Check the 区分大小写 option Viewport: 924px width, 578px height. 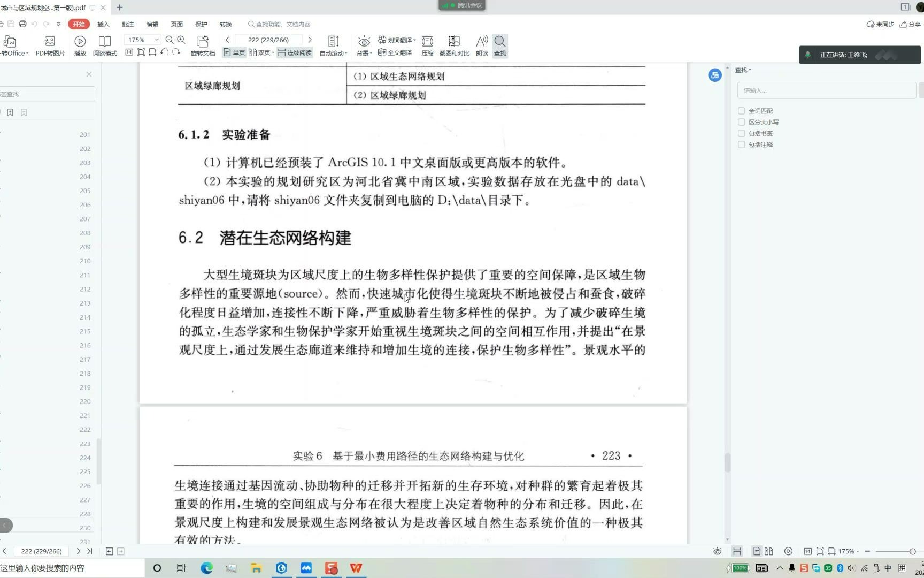742,122
